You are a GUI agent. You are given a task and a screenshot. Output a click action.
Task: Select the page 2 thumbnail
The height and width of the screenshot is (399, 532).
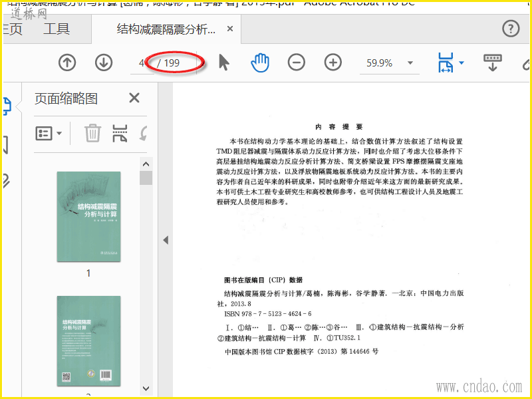coord(89,341)
